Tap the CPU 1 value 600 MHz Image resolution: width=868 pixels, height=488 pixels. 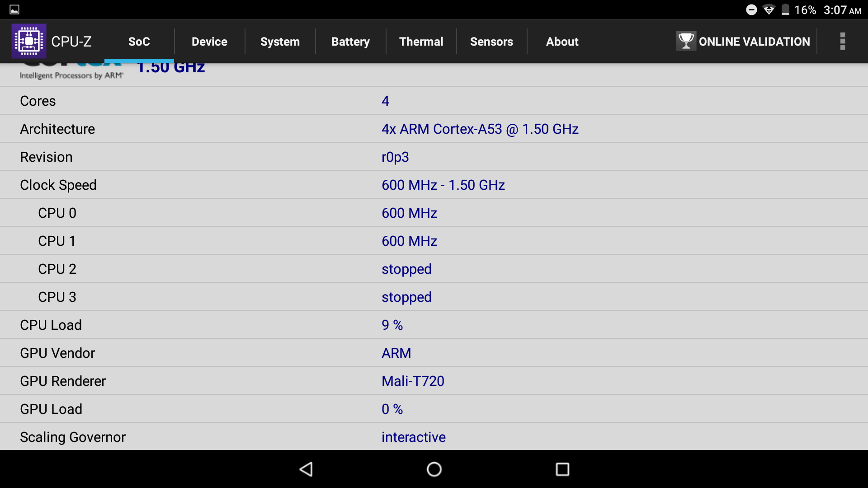(409, 241)
